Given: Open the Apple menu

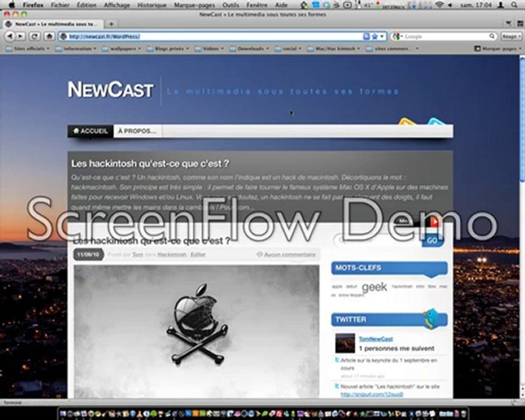Looking at the screenshot, I should pos(12,5).
